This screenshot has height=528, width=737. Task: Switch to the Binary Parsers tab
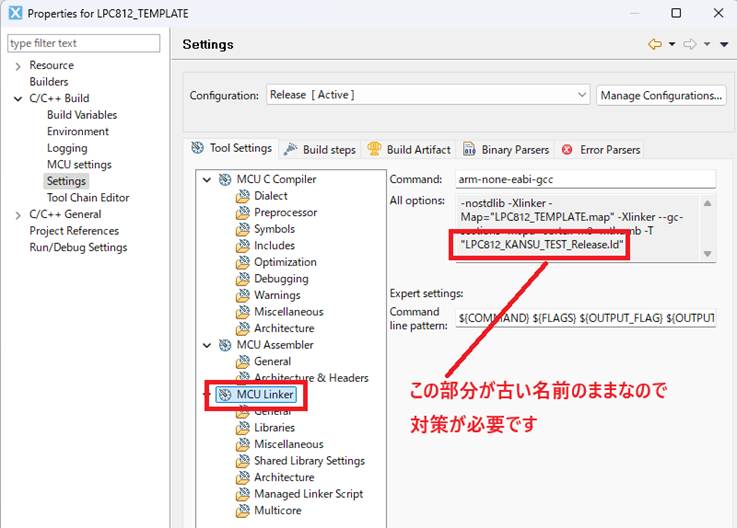click(x=514, y=149)
